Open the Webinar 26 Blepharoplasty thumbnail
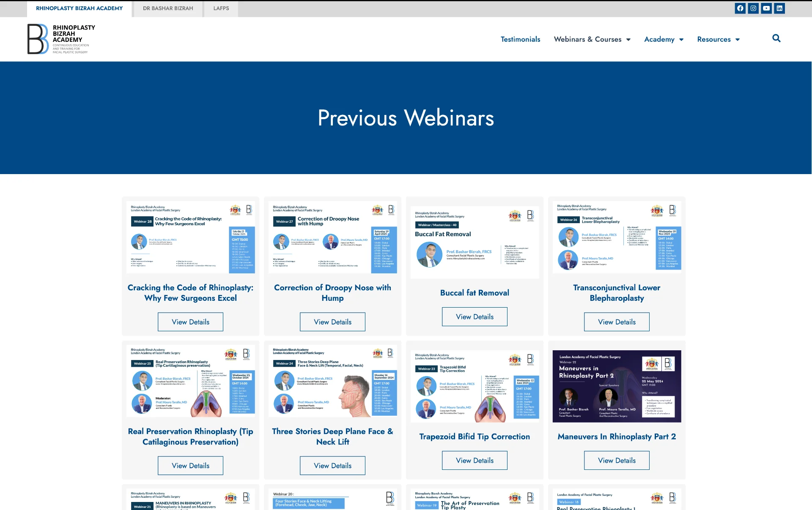Viewport: 812px width, 510px height. (617, 237)
